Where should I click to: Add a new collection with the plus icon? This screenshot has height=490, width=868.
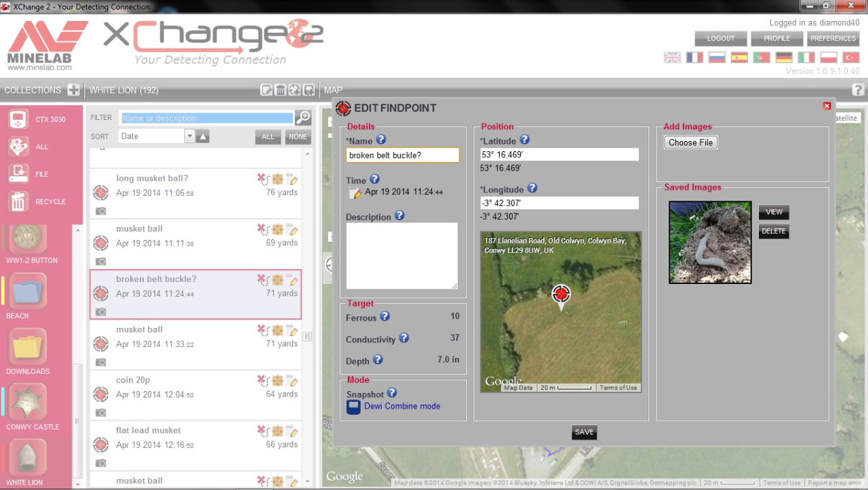(73, 89)
